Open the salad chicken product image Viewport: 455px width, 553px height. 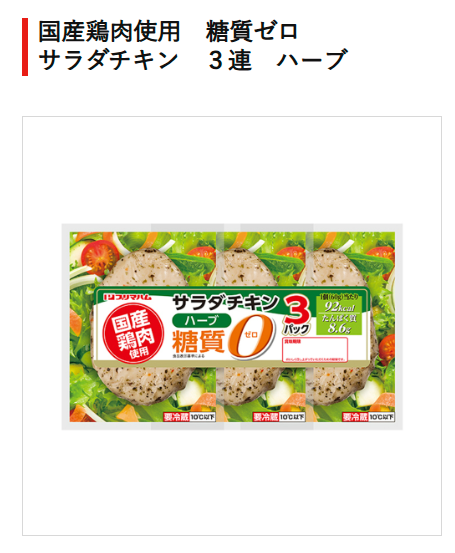click(x=232, y=327)
